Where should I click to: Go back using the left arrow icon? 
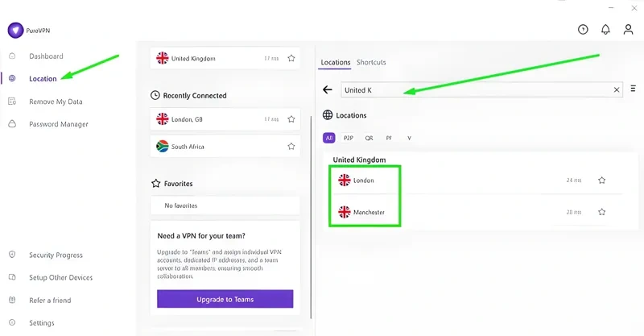pyautogui.click(x=328, y=89)
